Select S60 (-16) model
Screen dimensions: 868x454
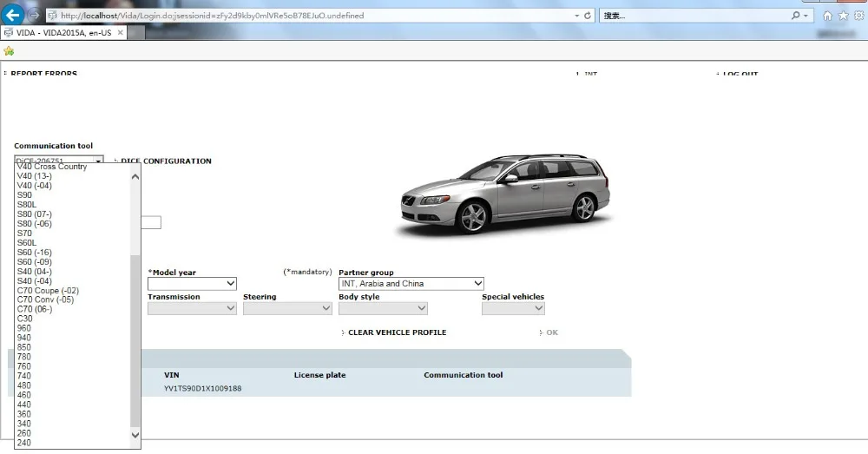[x=35, y=253]
